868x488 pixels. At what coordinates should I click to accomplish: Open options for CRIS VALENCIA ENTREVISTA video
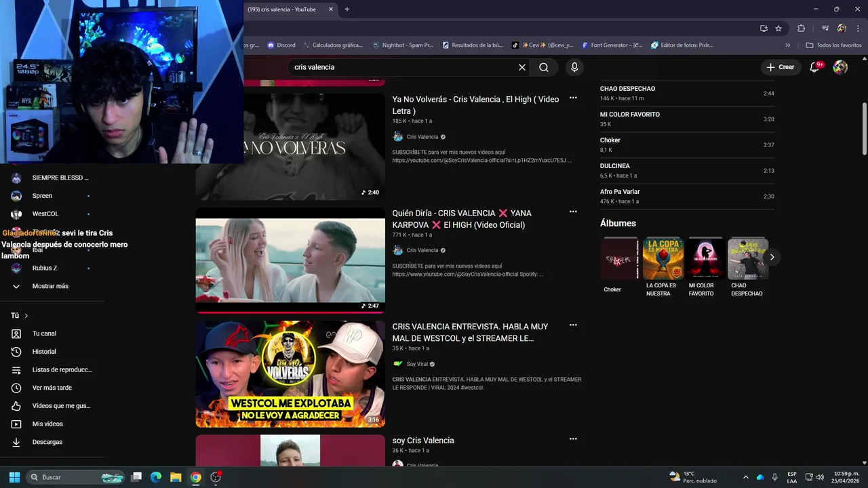click(x=573, y=325)
